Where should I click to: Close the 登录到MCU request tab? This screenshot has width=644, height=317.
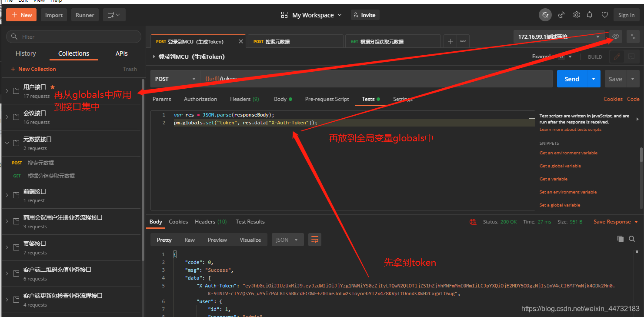tap(241, 41)
